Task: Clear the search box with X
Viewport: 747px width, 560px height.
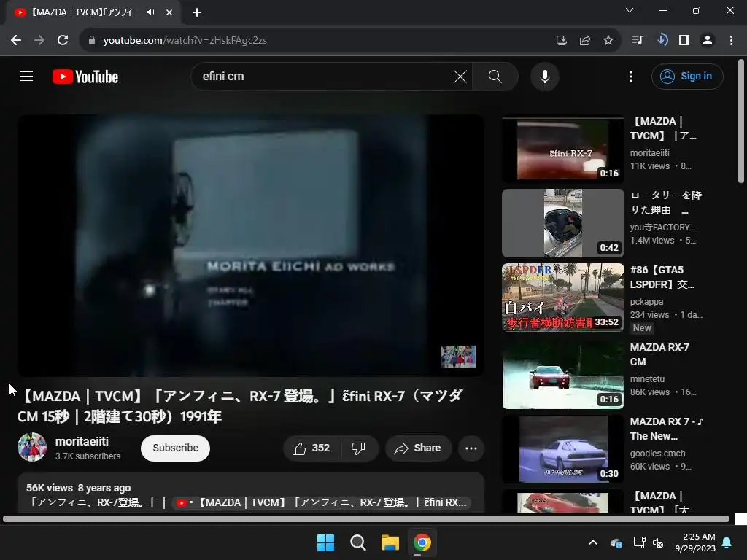Action: pos(460,76)
